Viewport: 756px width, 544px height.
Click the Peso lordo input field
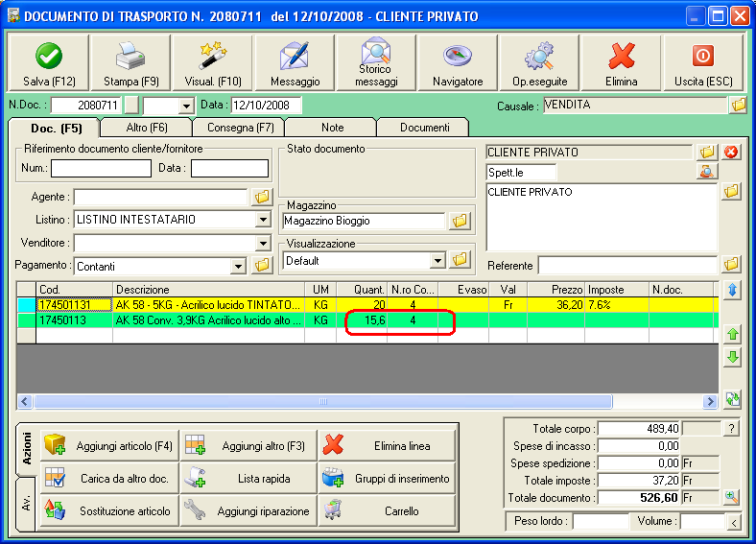tap(601, 521)
